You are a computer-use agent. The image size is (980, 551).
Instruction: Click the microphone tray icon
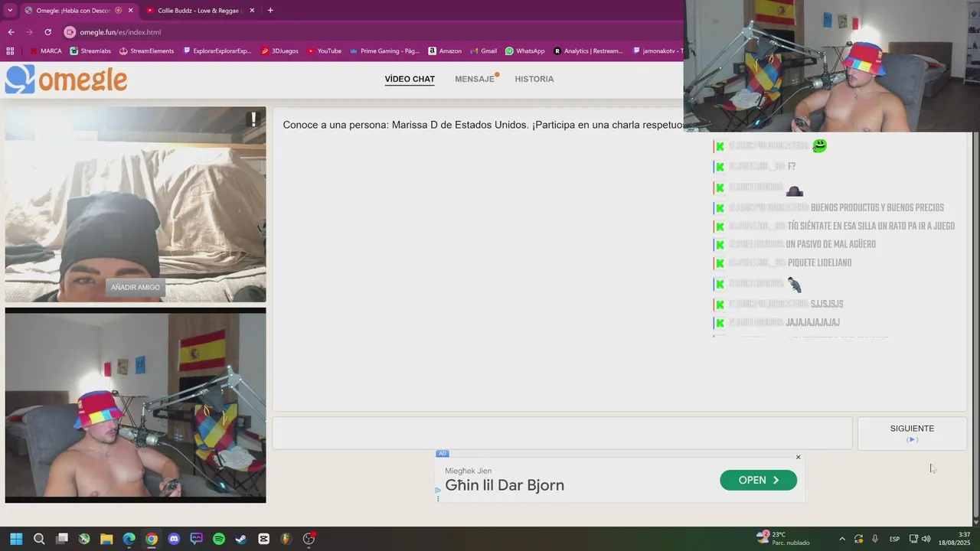875,539
